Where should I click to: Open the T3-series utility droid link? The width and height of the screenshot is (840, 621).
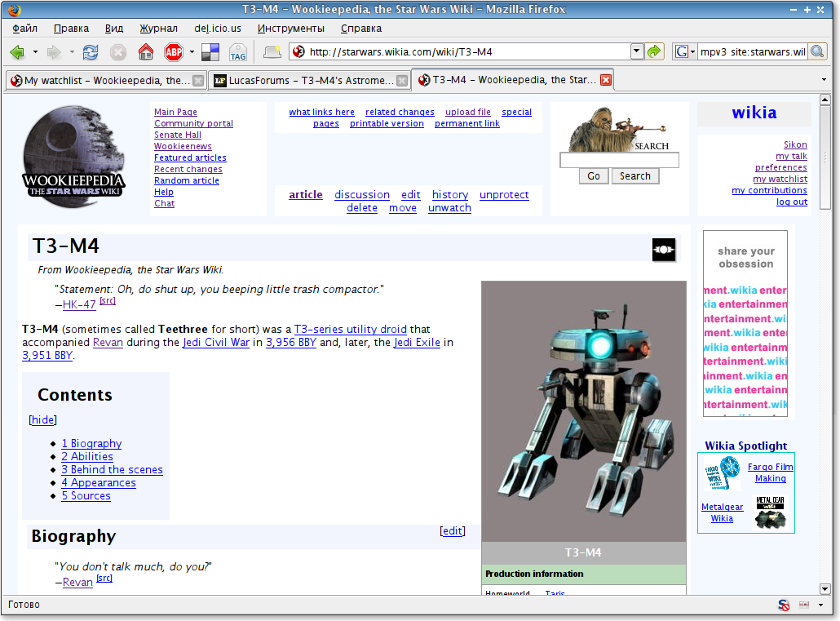(x=351, y=329)
